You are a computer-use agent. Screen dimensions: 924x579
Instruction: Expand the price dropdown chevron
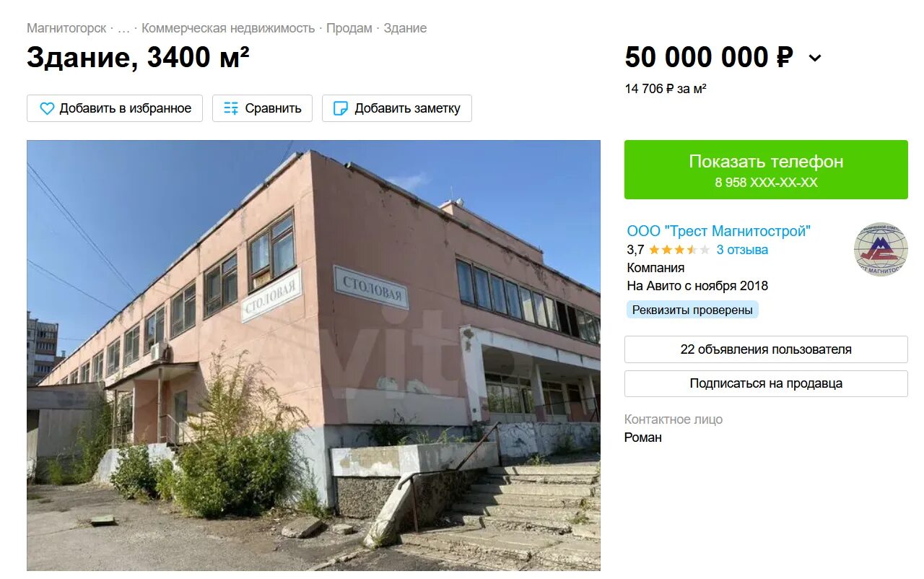[x=815, y=58]
